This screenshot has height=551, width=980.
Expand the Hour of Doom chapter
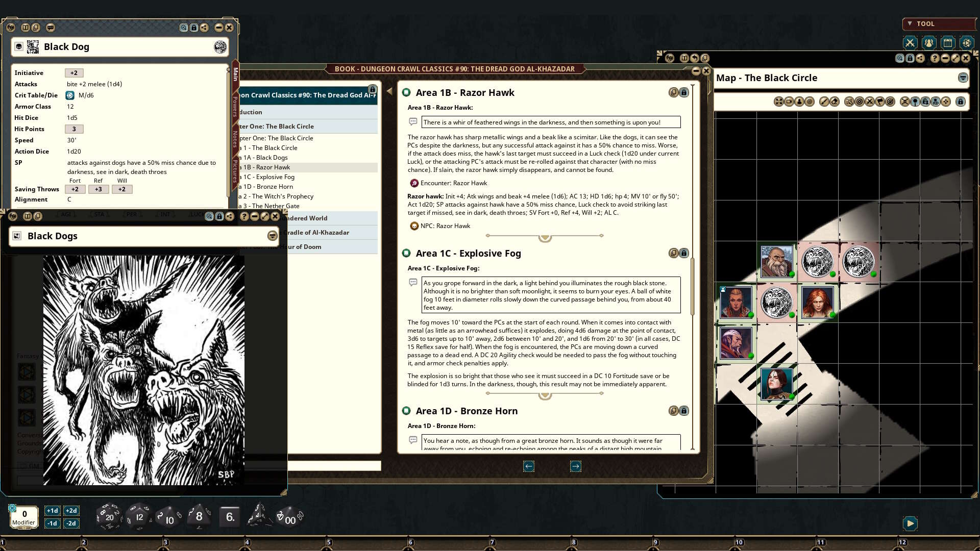332,246
